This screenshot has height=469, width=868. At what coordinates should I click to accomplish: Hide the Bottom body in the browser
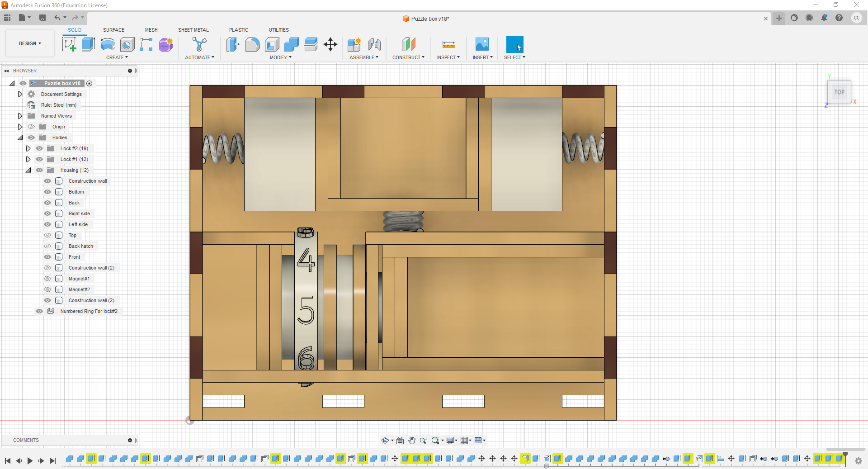point(47,192)
